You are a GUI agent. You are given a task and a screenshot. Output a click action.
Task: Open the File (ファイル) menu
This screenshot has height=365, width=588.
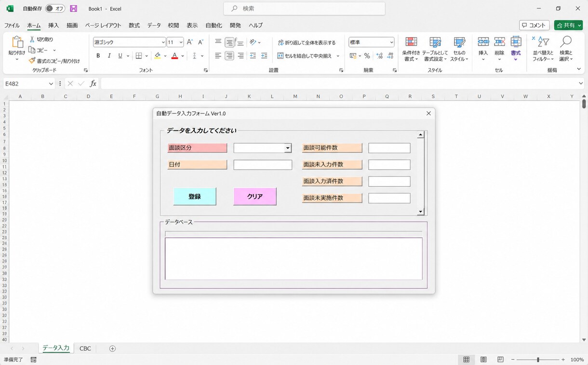click(12, 26)
